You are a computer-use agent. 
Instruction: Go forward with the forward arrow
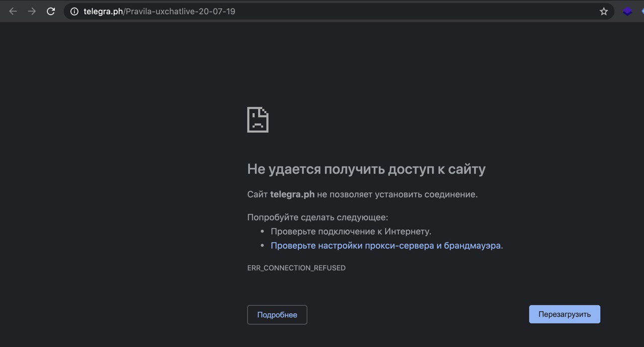pyautogui.click(x=32, y=11)
